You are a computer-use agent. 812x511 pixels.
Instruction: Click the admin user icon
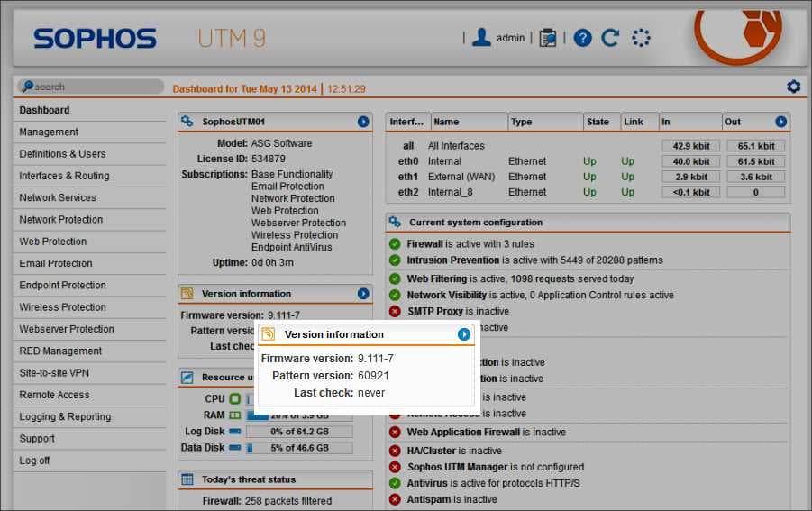tap(481, 37)
